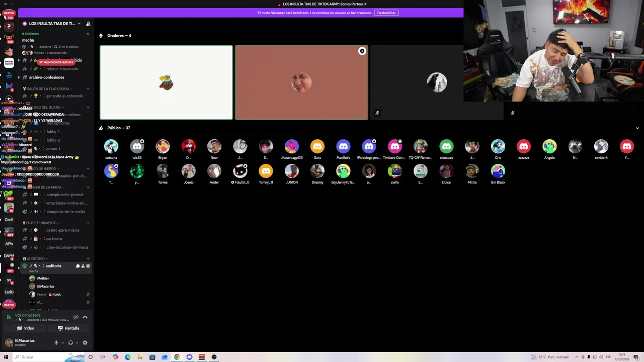This screenshot has height=362, width=644.
Task: Click the noise suppression icon near Voz conectada
Action: point(76,317)
